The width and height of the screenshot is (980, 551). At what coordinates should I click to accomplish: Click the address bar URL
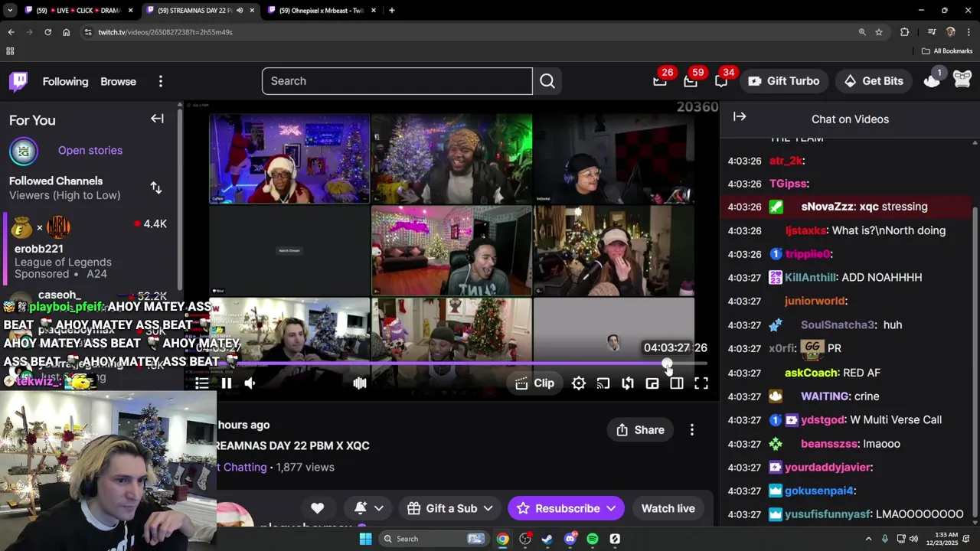coord(165,32)
